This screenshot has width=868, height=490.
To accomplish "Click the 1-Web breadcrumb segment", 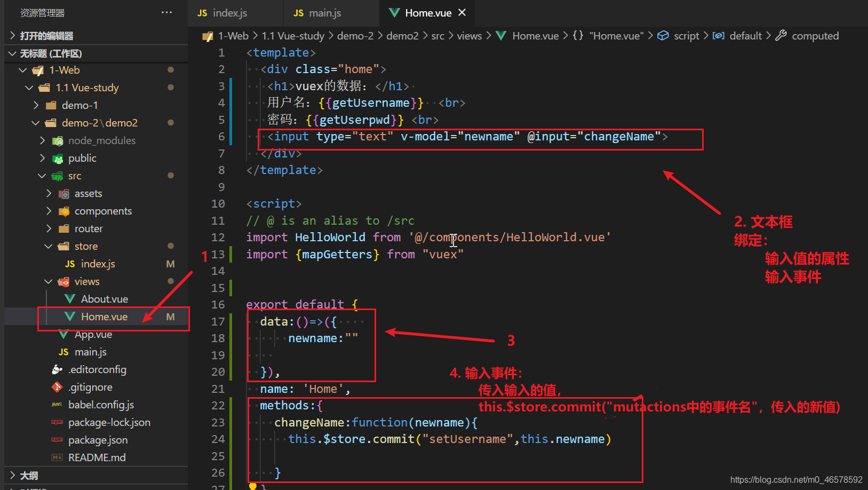I will (233, 36).
